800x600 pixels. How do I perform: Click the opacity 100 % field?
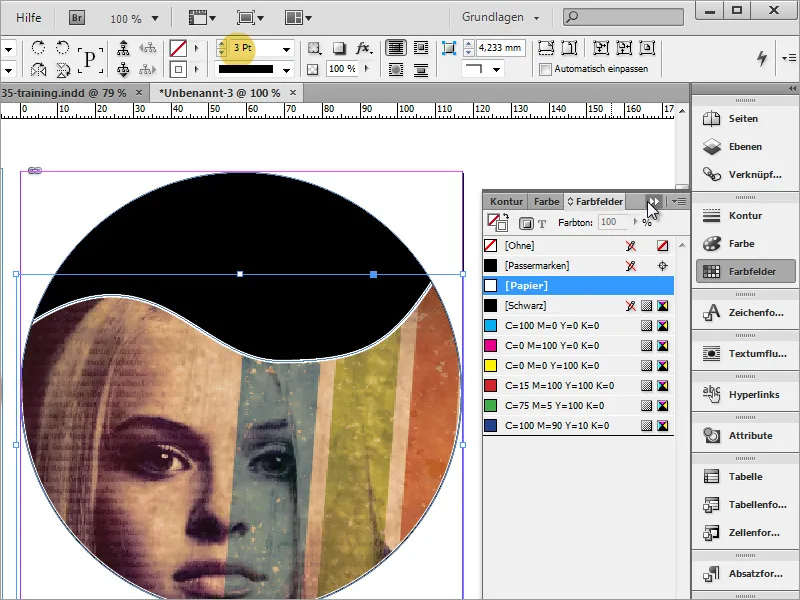point(342,69)
